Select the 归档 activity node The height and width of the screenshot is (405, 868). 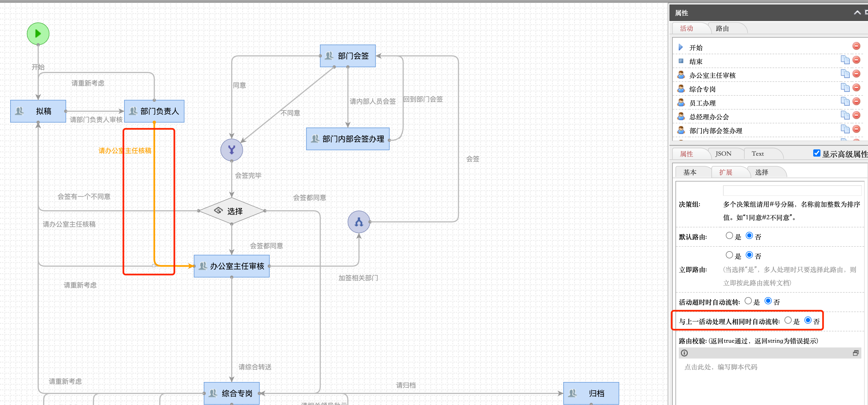pyautogui.click(x=591, y=393)
